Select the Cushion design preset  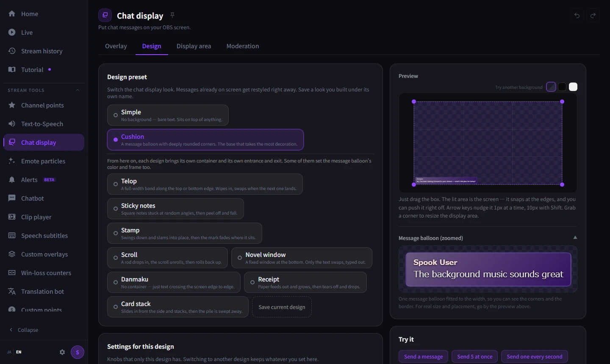pyautogui.click(x=205, y=140)
